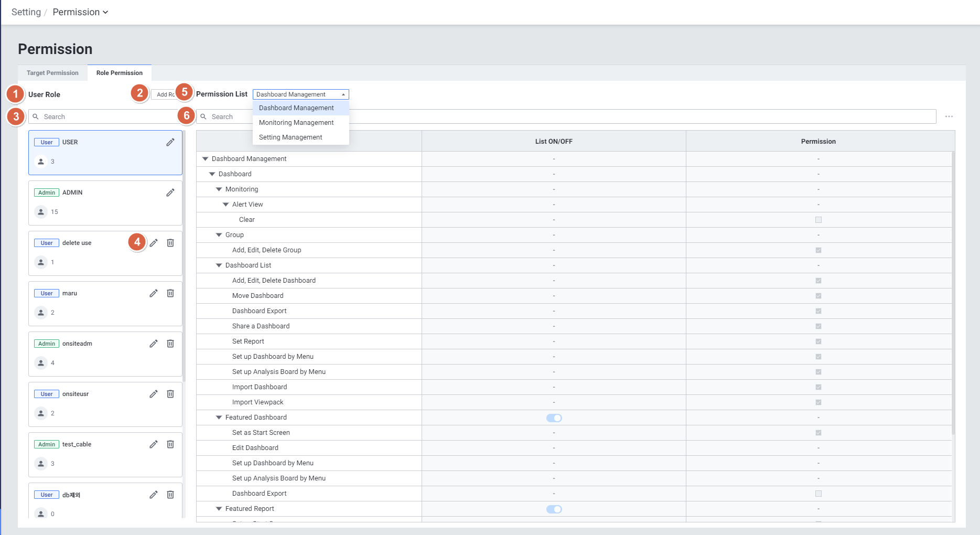The height and width of the screenshot is (535, 980).
Task: Click the edit pencil for USER role
Action: point(170,142)
